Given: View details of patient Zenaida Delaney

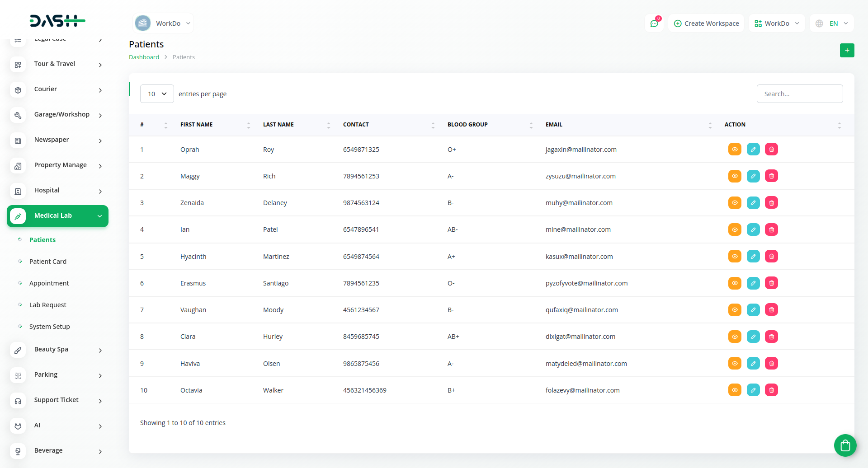Looking at the screenshot, I should click(735, 203).
